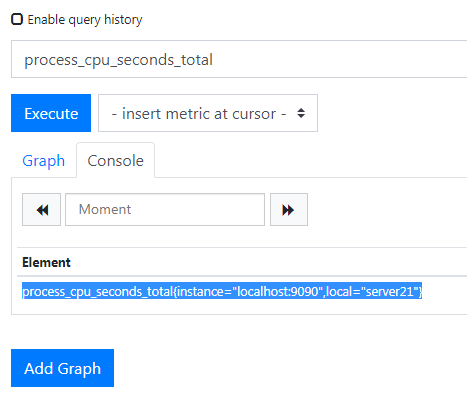Click the 'Moment' placeholder text

105,209
